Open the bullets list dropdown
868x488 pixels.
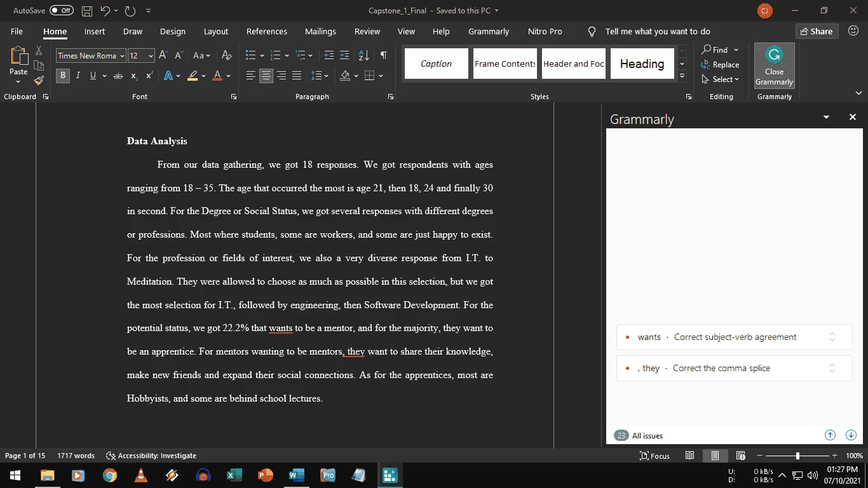(262, 56)
